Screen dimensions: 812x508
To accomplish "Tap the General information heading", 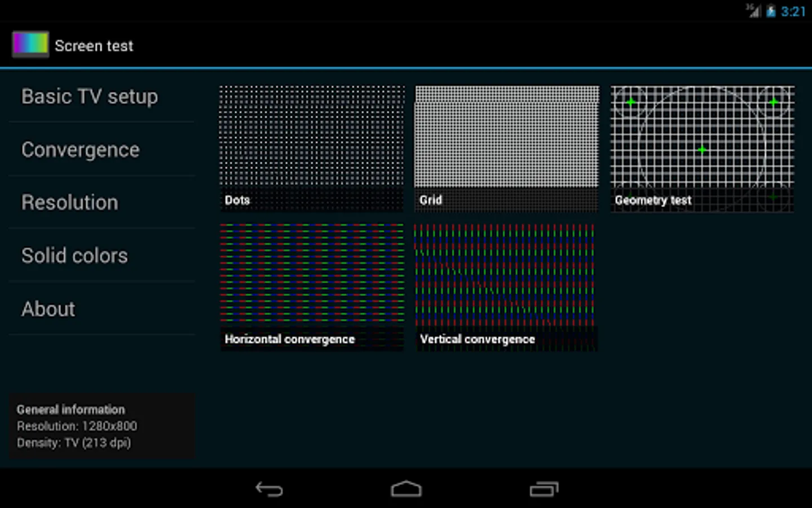I will pyautogui.click(x=71, y=410).
